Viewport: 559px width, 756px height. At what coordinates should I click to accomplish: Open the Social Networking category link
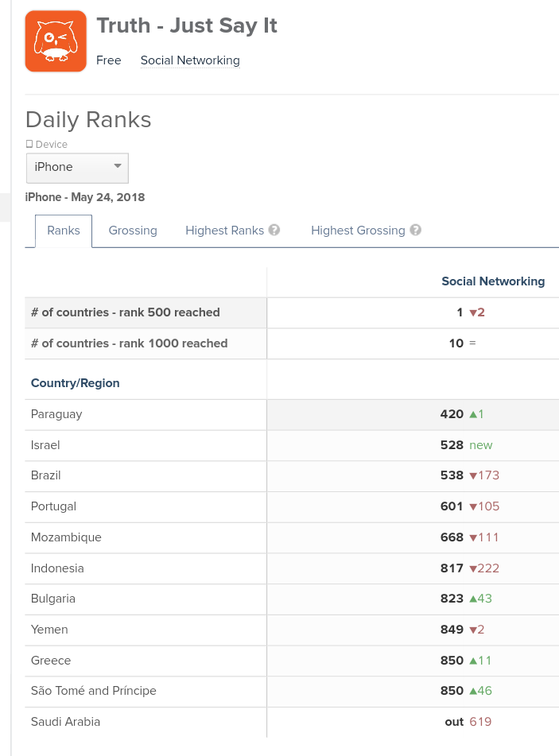coord(189,60)
